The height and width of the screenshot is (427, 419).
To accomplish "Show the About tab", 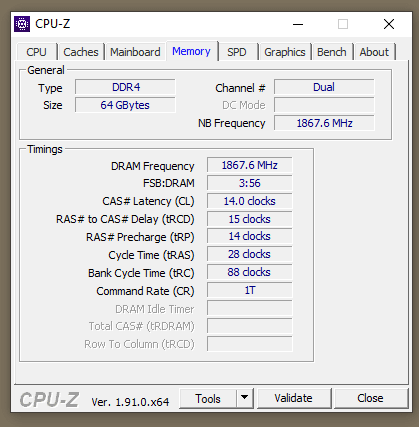I will pyautogui.click(x=374, y=52).
